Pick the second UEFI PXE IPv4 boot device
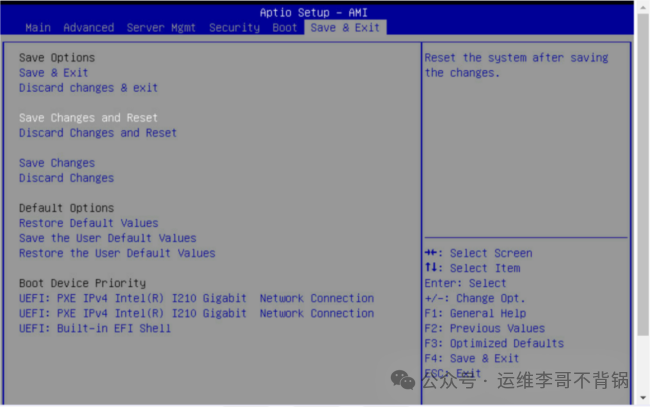Screen dimensions: 650x407 (196, 313)
